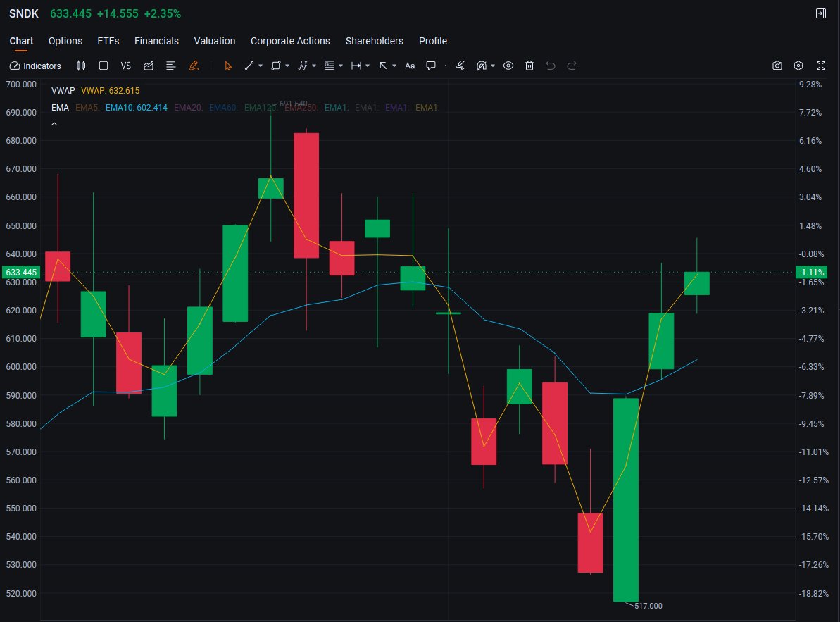Open the Profile tab

click(433, 42)
